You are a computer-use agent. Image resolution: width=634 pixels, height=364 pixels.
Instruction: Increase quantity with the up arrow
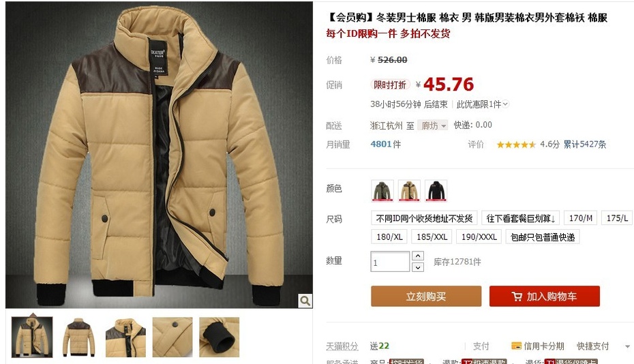click(418, 256)
